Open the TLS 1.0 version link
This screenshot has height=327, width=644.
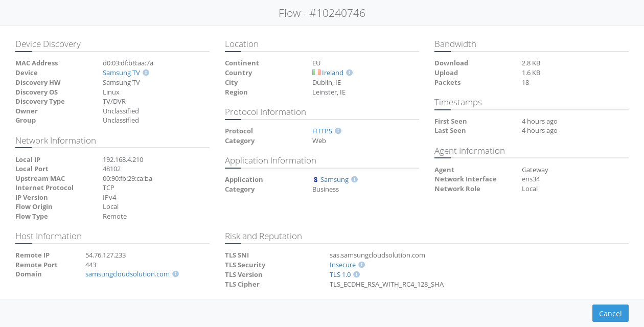(x=340, y=275)
